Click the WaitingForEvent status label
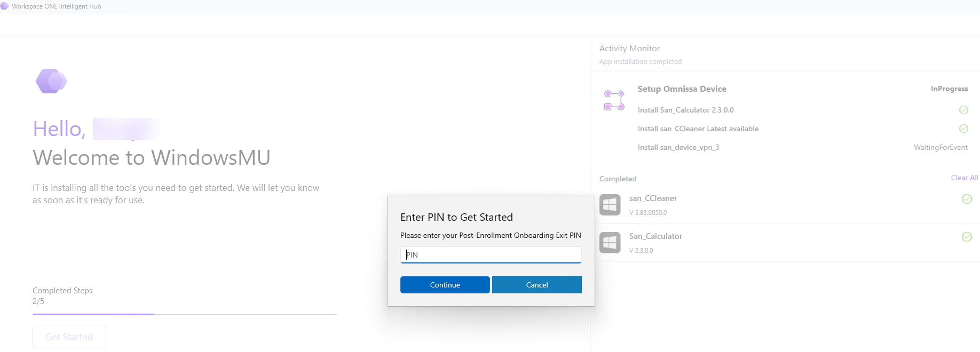The image size is (980, 352). [941, 147]
